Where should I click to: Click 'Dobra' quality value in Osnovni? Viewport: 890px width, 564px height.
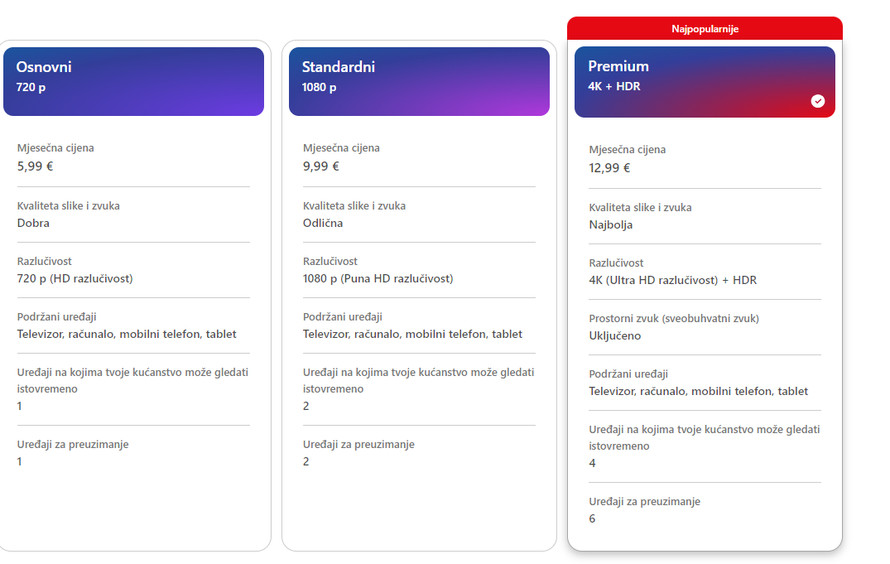tap(33, 223)
